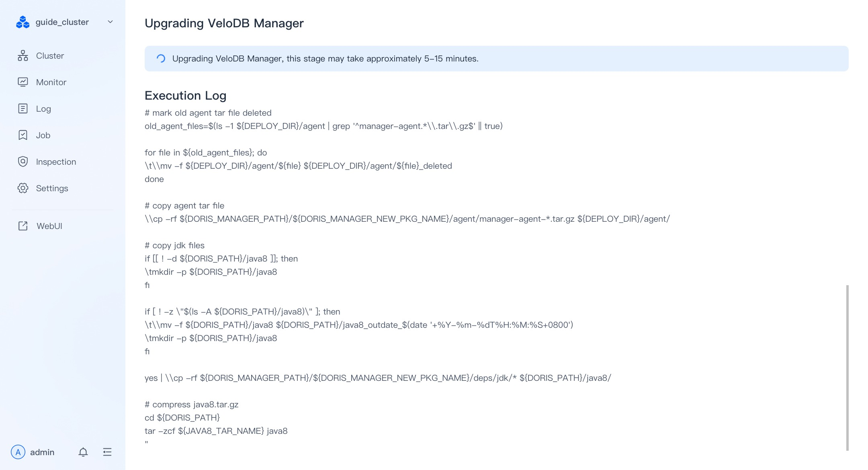This screenshot has height=470, width=868.
Task: Collapse the sidebar menu icon
Action: (x=107, y=452)
